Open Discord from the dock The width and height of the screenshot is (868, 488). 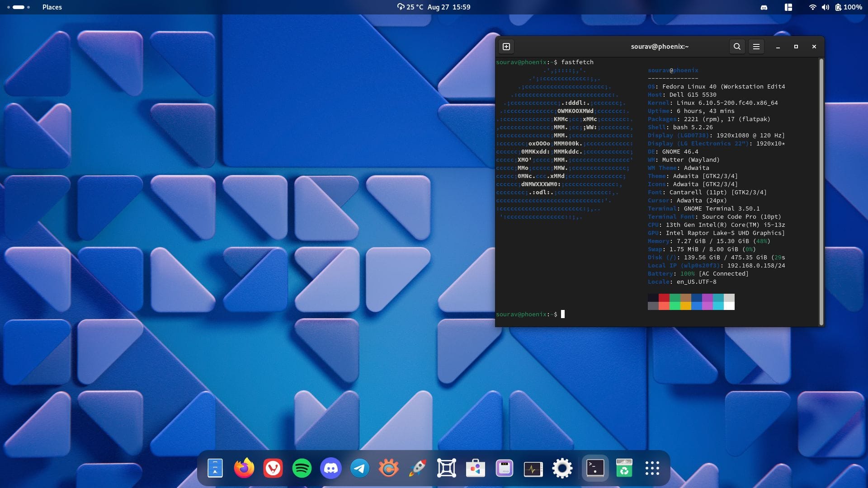click(331, 468)
